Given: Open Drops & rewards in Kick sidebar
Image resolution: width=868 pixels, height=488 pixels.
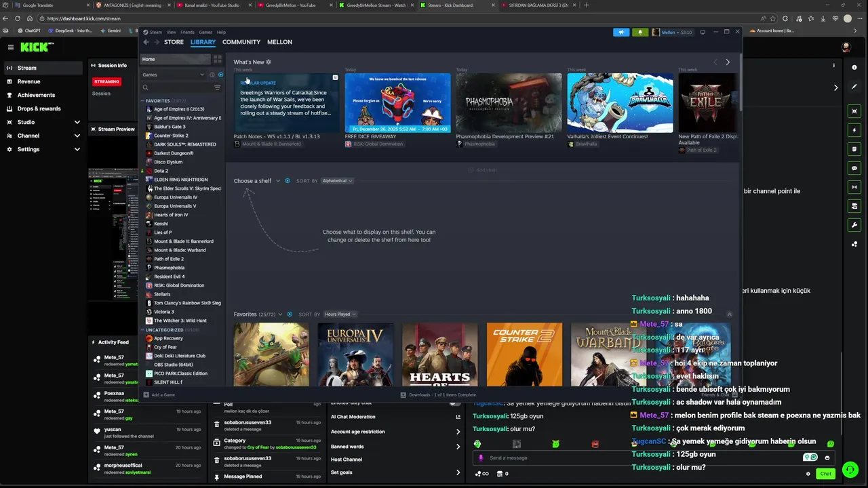Looking at the screenshot, I should coord(39,108).
